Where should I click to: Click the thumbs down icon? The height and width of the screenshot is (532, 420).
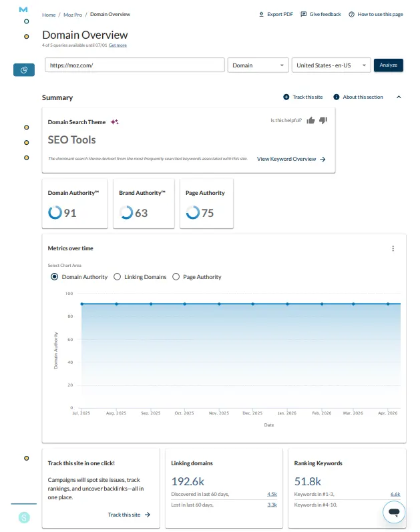pos(323,120)
